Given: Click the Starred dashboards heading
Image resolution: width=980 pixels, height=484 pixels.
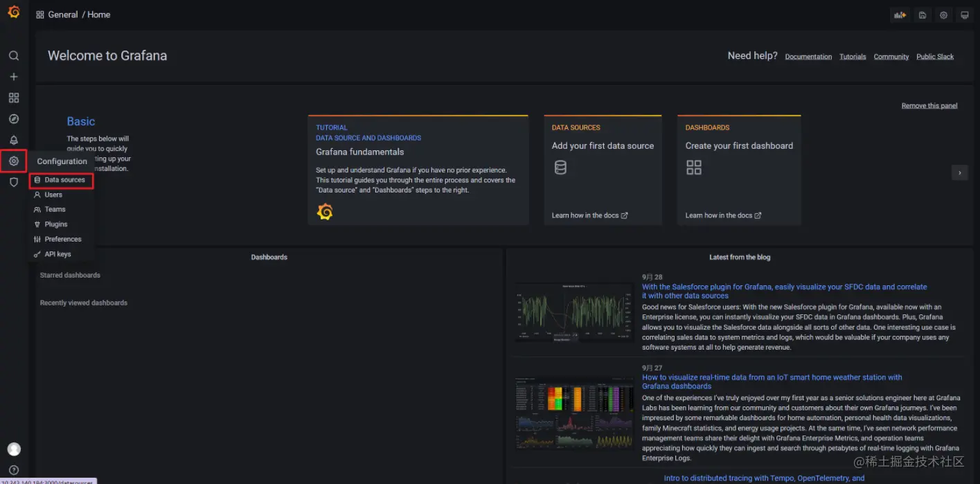Looking at the screenshot, I should coord(70,276).
